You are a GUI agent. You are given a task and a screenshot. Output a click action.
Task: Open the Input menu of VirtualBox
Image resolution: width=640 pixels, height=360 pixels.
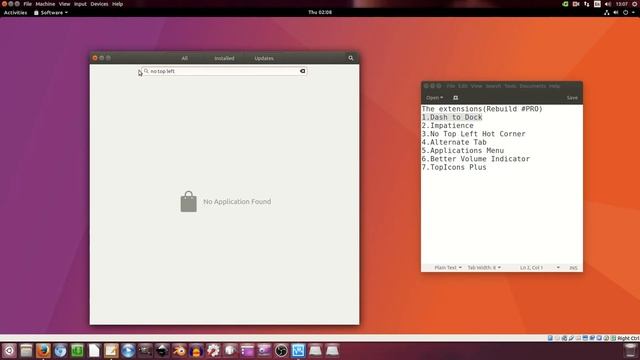80,4
